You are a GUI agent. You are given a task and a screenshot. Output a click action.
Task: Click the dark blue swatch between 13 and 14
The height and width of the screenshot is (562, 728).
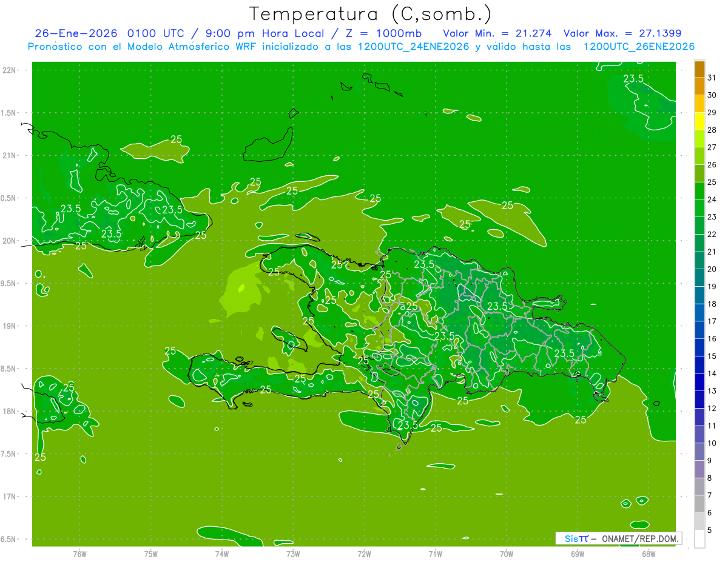pos(700,383)
